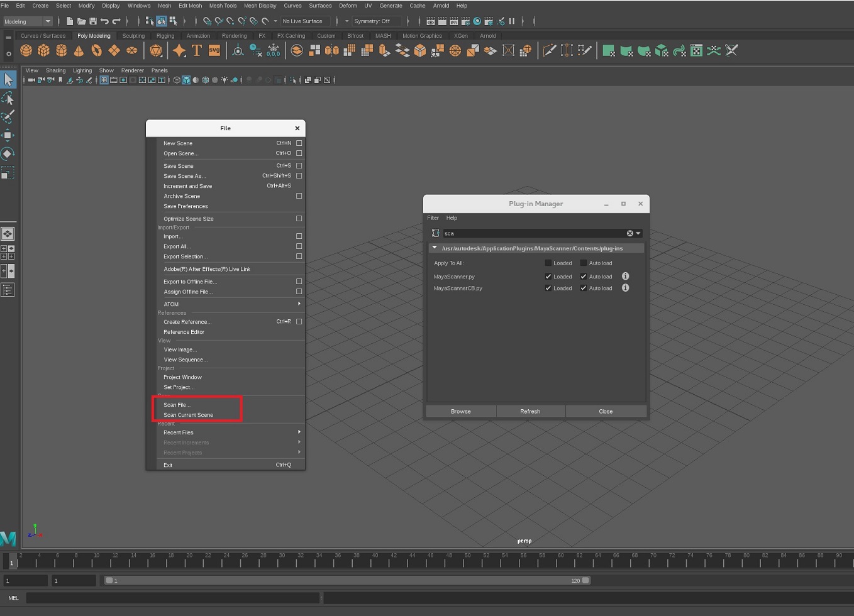This screenshot has width=854, height=616.
Task: Toggle the Apply To All Loaded checkbox
Action: coord(548,263)
